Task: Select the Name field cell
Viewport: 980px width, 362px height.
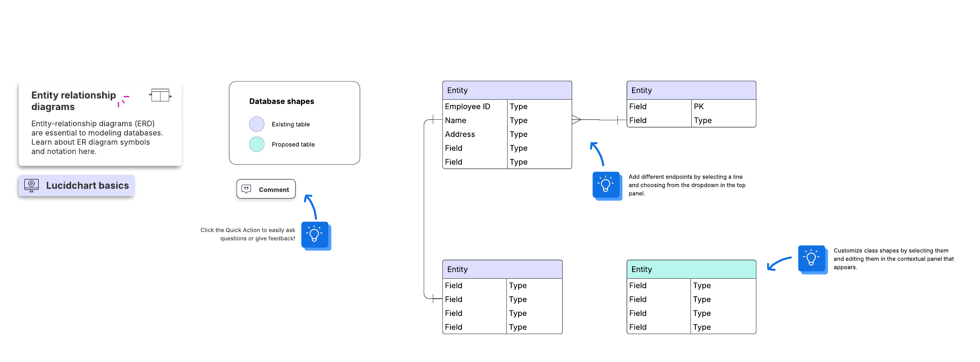Action: [475, 121]
